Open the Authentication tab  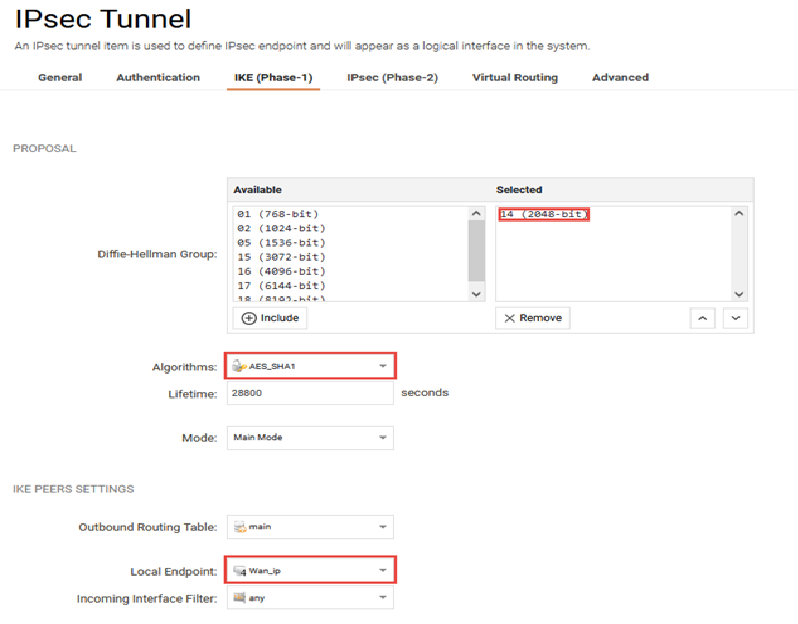pyautogui.click(x=158, y=77)
